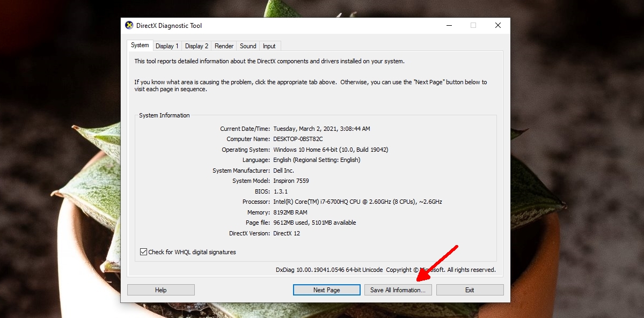This screenshot has height=318, width=644.
Task: Click the Help button
Action: point(161,290)
